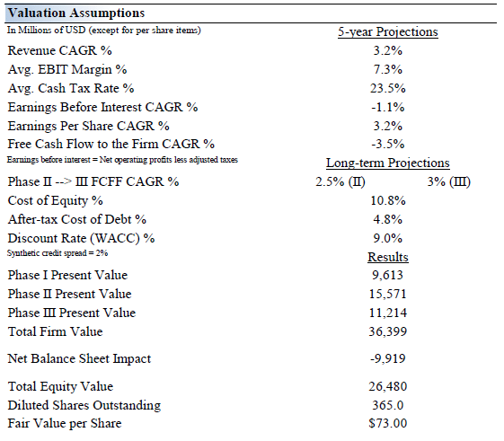Click the Diluted Shares Outstanding value 365.0

(x=387, y=405)
